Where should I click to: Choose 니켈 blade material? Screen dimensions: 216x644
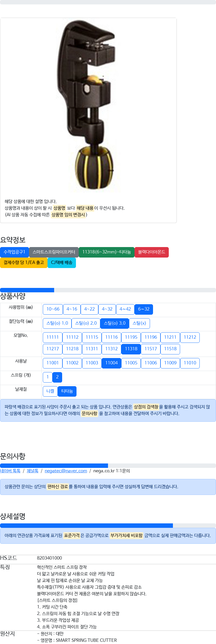tap(50, 391)
